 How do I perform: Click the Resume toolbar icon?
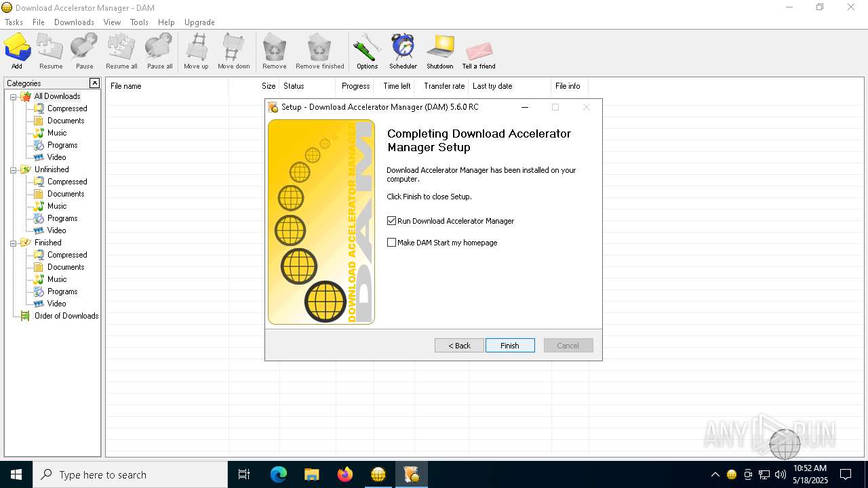51,52
